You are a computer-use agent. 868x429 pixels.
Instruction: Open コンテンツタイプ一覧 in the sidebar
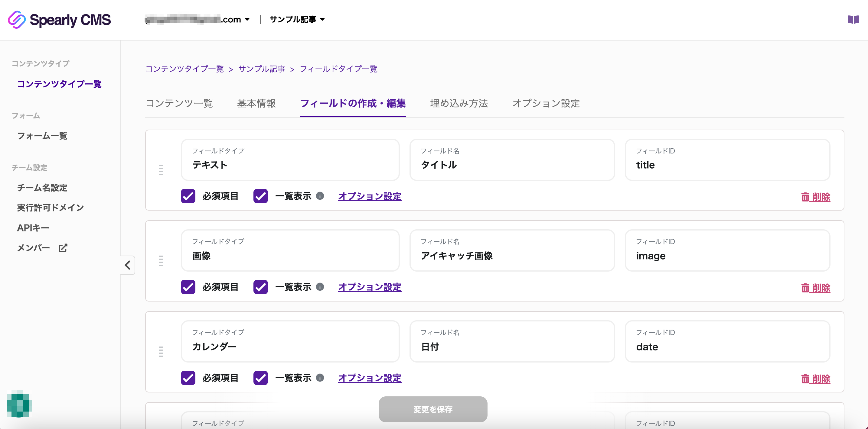(59, 84)
